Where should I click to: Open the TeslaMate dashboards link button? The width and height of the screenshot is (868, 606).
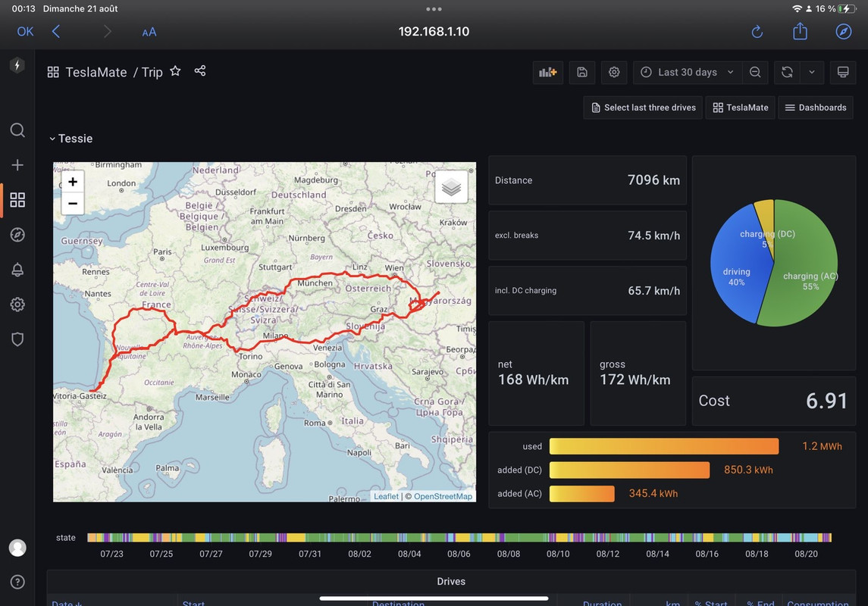pyautogui.click(x=740, y=108)
